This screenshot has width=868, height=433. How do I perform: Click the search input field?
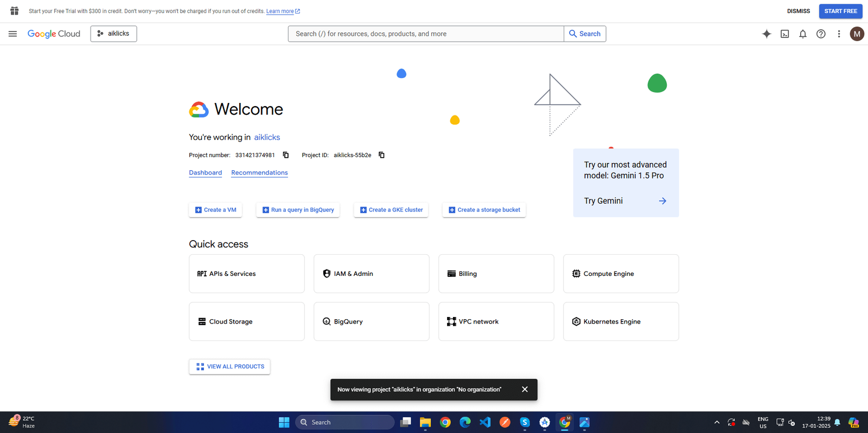click(426, 34)
